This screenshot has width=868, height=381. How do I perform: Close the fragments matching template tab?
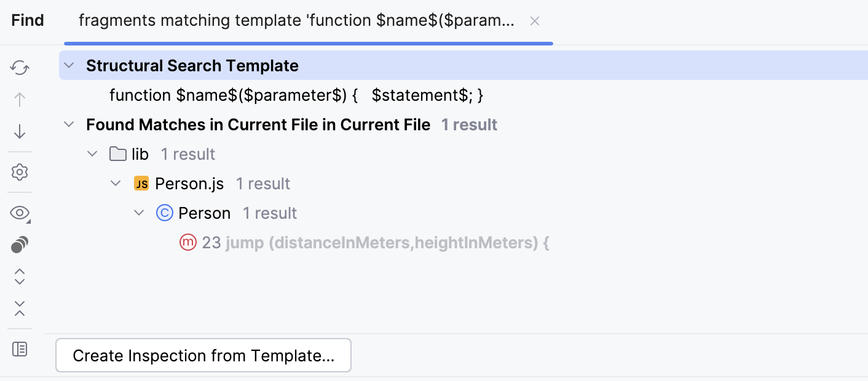pyautogui.click(x=535, y=21)
